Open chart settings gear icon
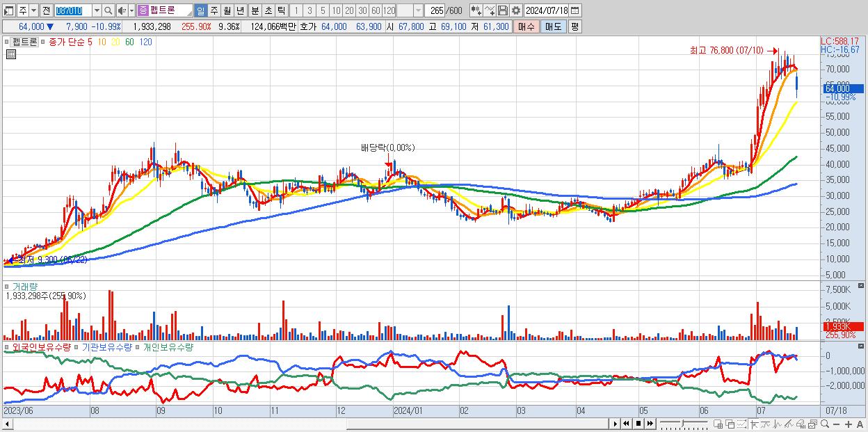The height and width of the screenshot is (432, 868). point(515,10)
